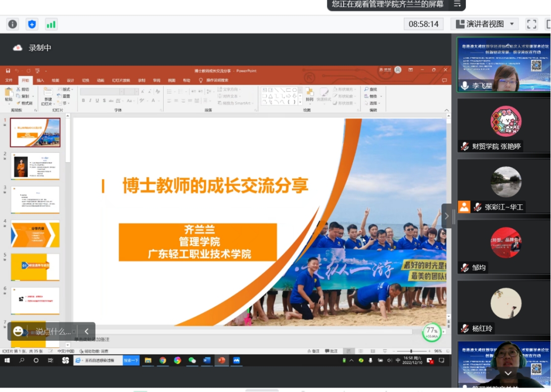Click the 08:58:14 meeting timer
Image resolution: width=551 pixels, height=392 pixels.
[x=424, y=24]
